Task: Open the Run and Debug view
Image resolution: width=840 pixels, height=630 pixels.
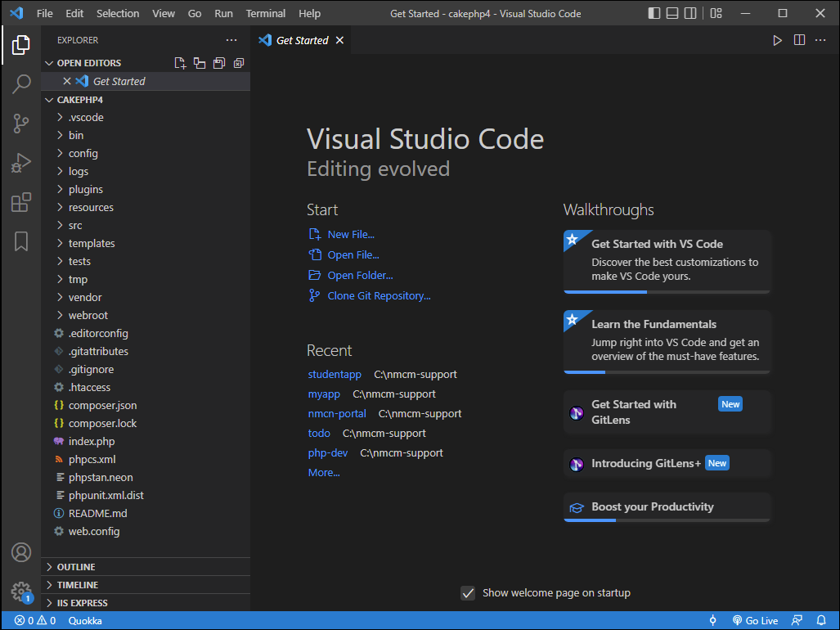Action: [x=21, y=163]
